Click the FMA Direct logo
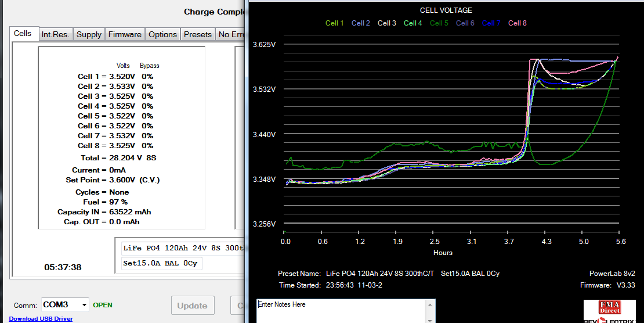 [609, 309]
